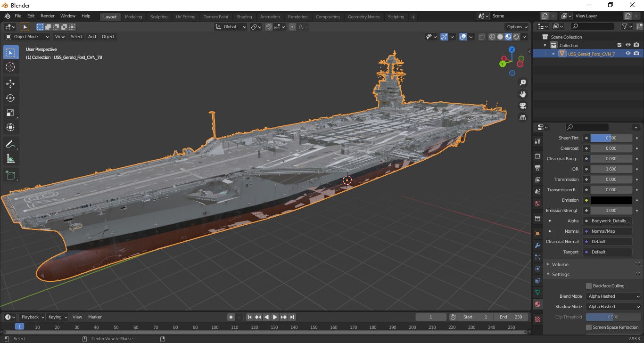Image resolution: width=644 pixels, height=343 pixels.
Task: Open Blend Mode Alpha Hashed dropdown
Action: coord(614,296)
